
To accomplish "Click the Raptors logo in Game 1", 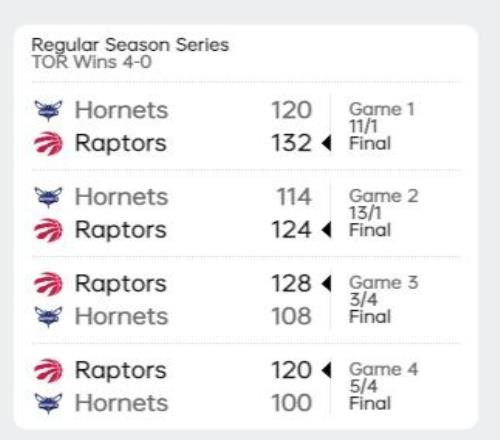I will tap(48, 143).
